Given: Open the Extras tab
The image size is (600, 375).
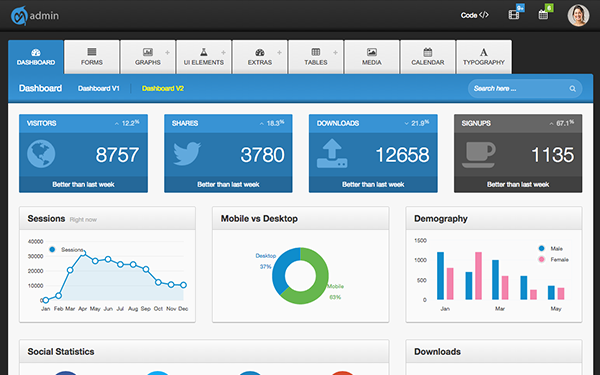Looking at the screenshot, I should (260, 57).
